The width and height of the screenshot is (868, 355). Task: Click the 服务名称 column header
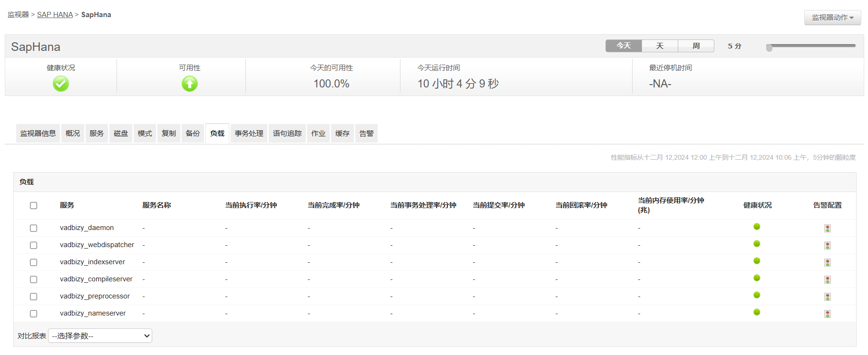[156, 205]
